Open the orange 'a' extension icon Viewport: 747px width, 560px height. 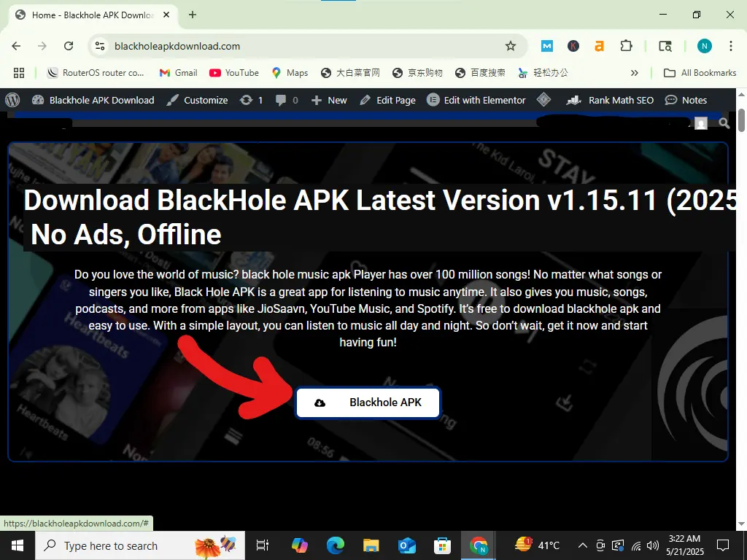(x=600, y=46)
